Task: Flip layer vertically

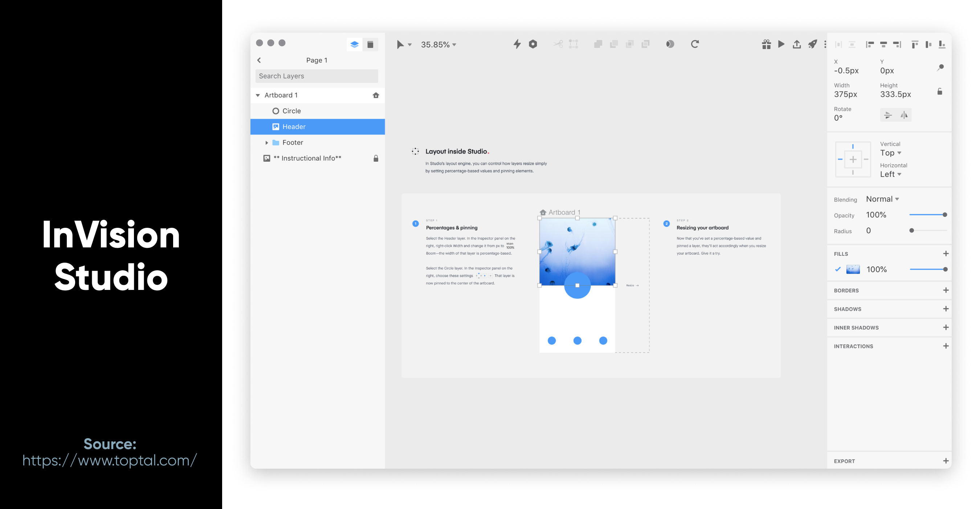Action: (x=887, y=115)
